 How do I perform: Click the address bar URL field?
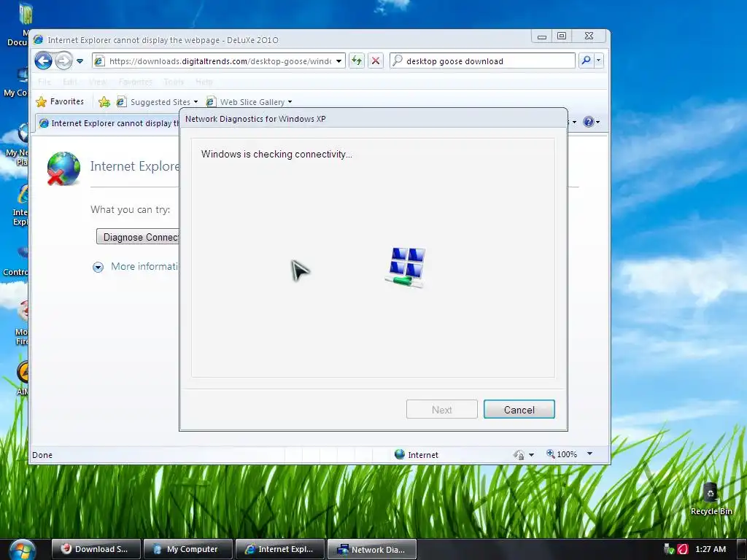(x=220, y=61)
